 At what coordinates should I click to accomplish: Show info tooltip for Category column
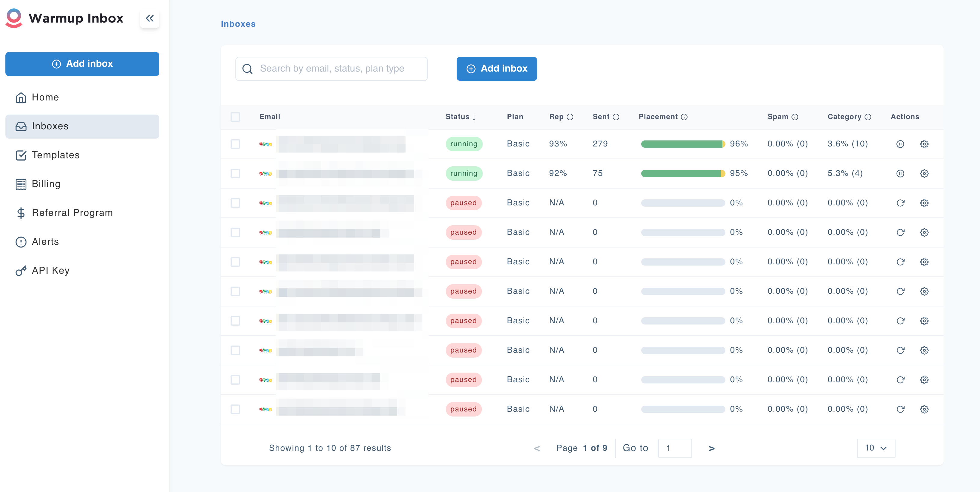tap(867, 117)
